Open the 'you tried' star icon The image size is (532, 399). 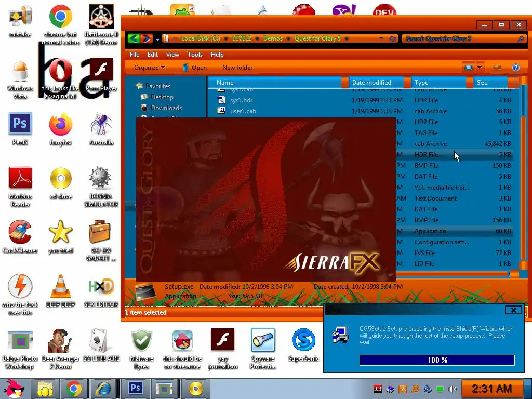click(61, 232)
